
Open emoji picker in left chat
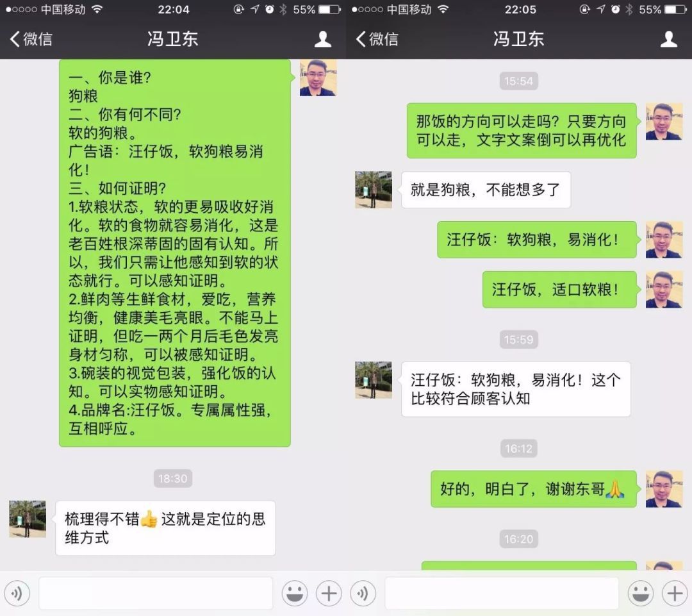pyautogui.click(x=294, y=593)
